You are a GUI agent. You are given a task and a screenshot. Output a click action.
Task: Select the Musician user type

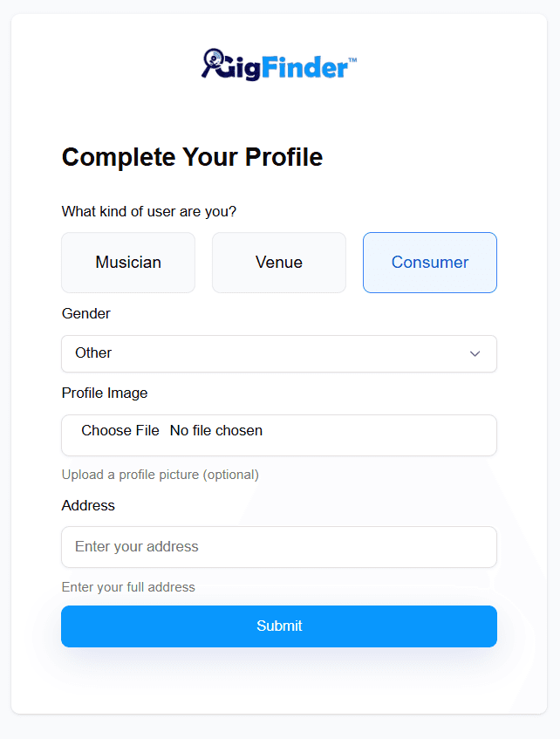pos(128,263)
